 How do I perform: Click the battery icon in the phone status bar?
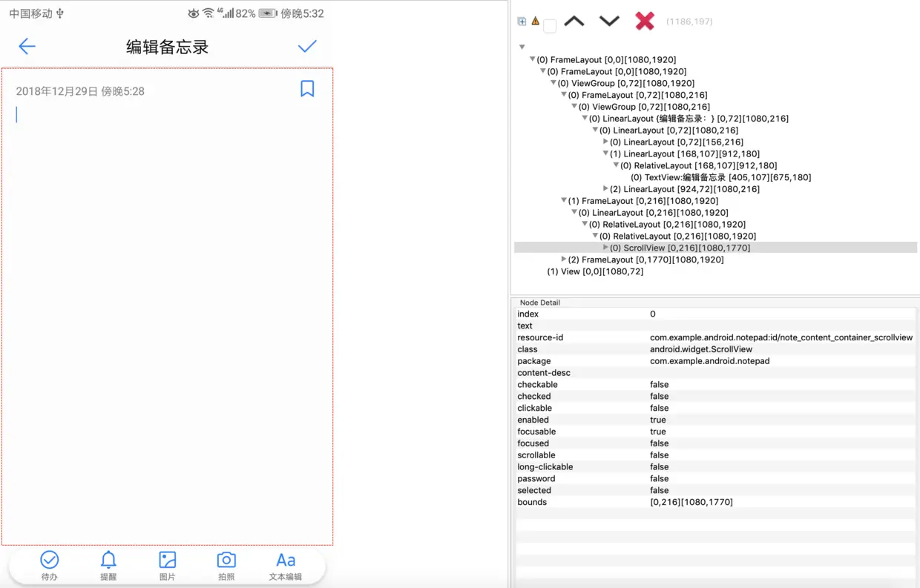[268, 13]
